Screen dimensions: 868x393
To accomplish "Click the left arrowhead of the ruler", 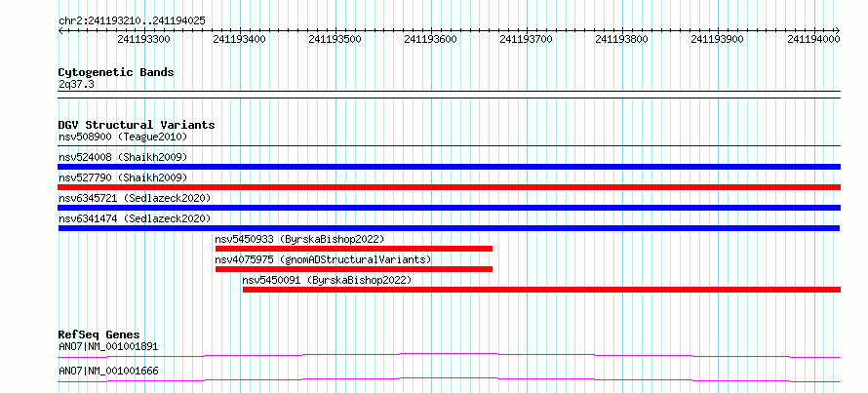I will [x=60, y=30].
